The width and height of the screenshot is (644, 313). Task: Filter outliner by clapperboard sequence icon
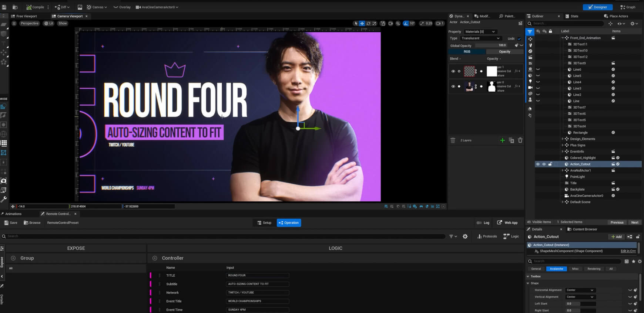530,57
